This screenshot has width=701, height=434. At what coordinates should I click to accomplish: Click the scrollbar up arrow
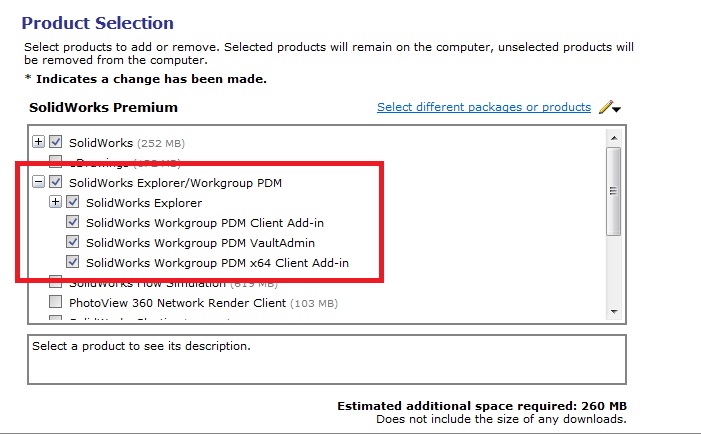614,136
